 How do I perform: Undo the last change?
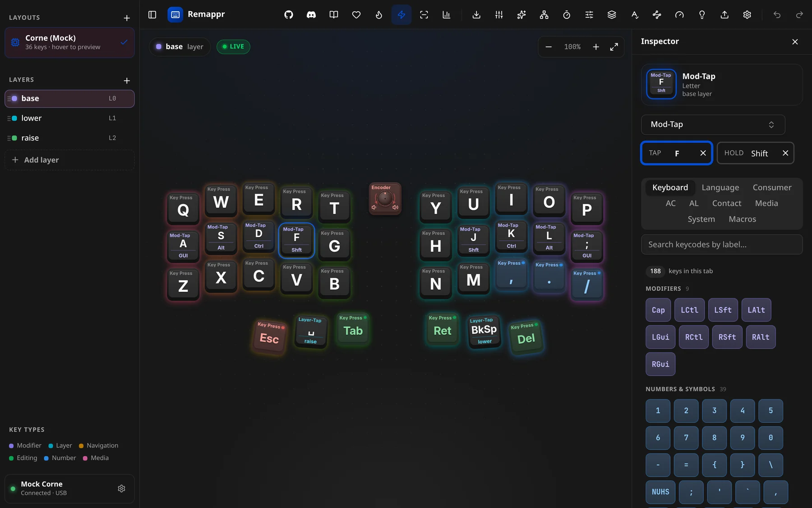point(777,15)
